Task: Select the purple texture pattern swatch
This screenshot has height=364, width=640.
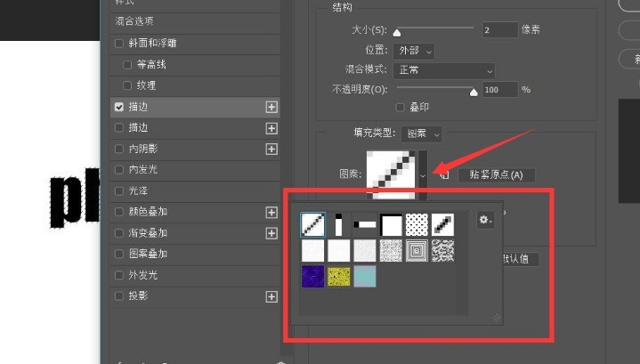Action: 313,276
